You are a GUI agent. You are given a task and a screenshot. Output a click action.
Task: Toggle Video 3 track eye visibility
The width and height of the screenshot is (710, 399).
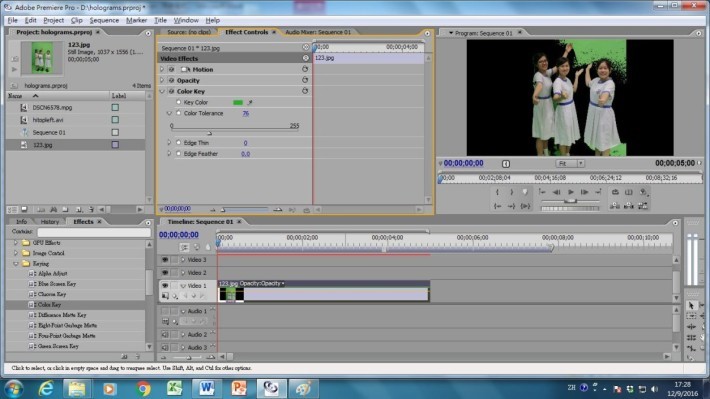pos(164,260)
